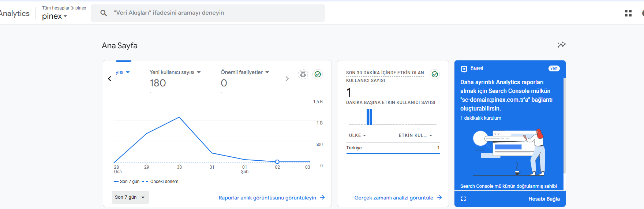This screenshot has width=644, height=209.
Task: Open the Son 7 gün date range dropdown
Action: [130, 197]
